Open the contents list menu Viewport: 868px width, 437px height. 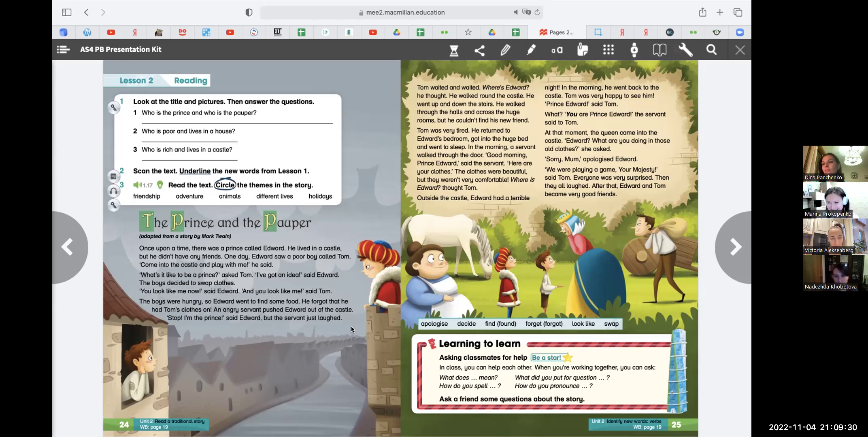pyautogui.click(x=63, y=50)
